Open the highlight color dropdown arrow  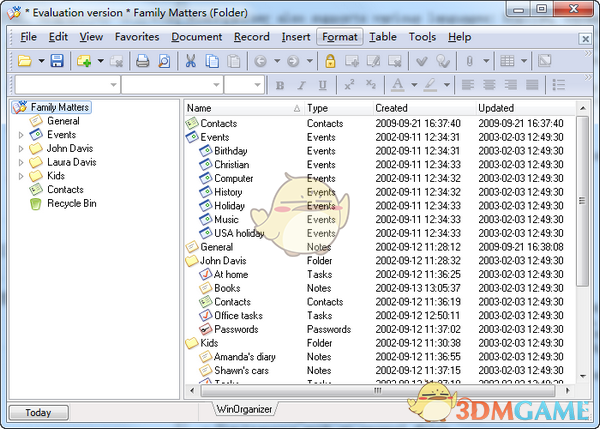tap(446, 85)
